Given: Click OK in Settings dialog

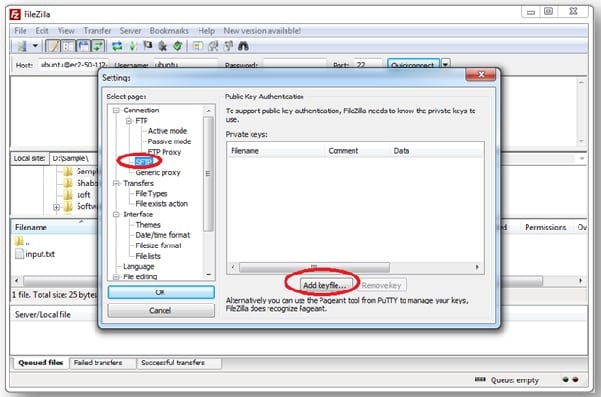Looking at the screenshot, I should 161,292.
